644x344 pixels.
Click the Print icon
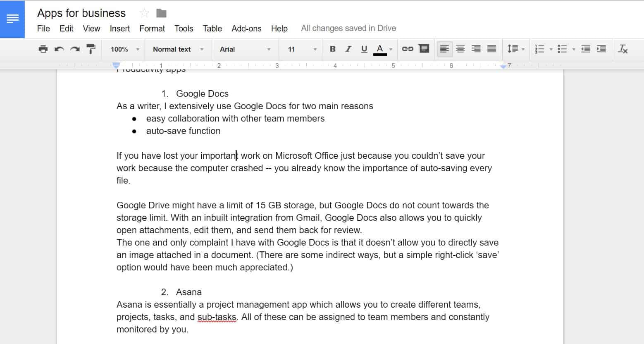[x=43, y=49]
